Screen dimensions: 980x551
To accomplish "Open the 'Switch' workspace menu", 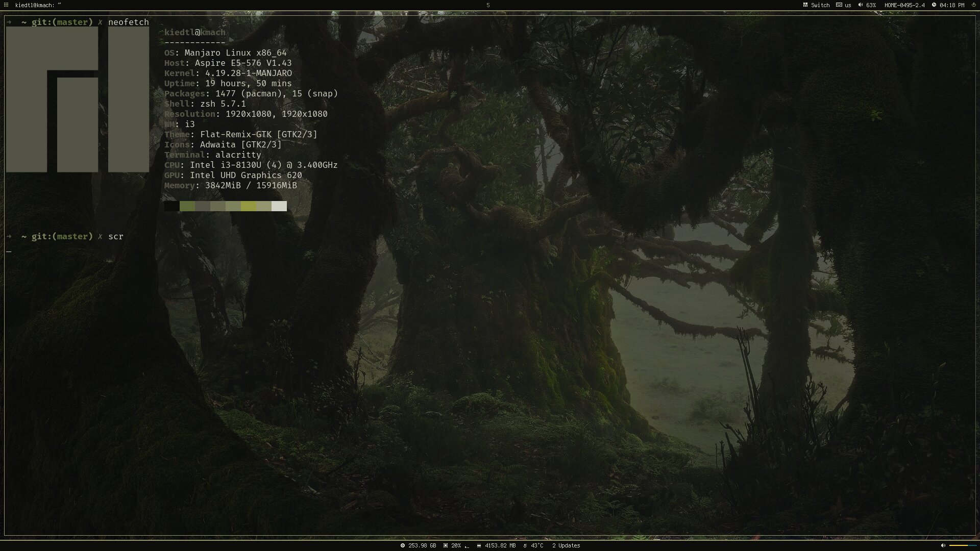I will [820, 5].
